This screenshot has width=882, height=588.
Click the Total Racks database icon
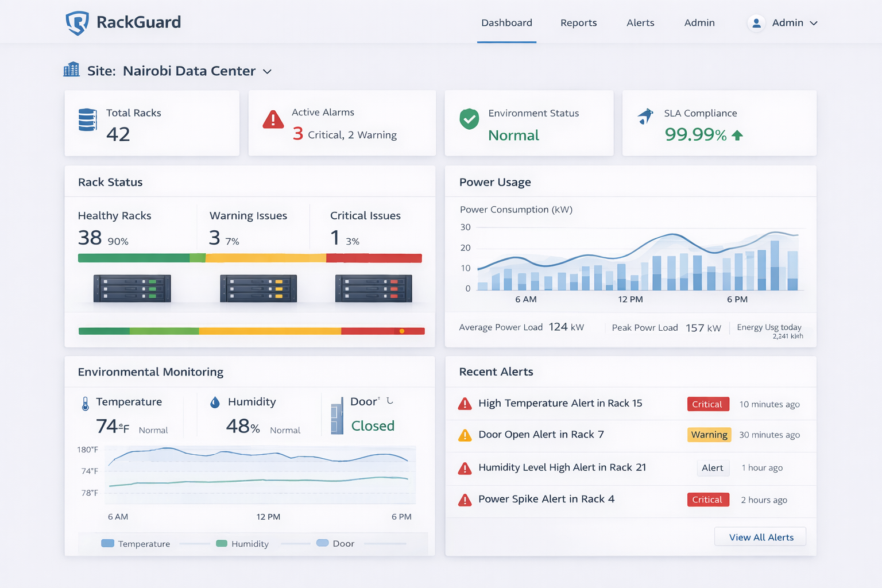pyautogui.click(x=87, y=120)
